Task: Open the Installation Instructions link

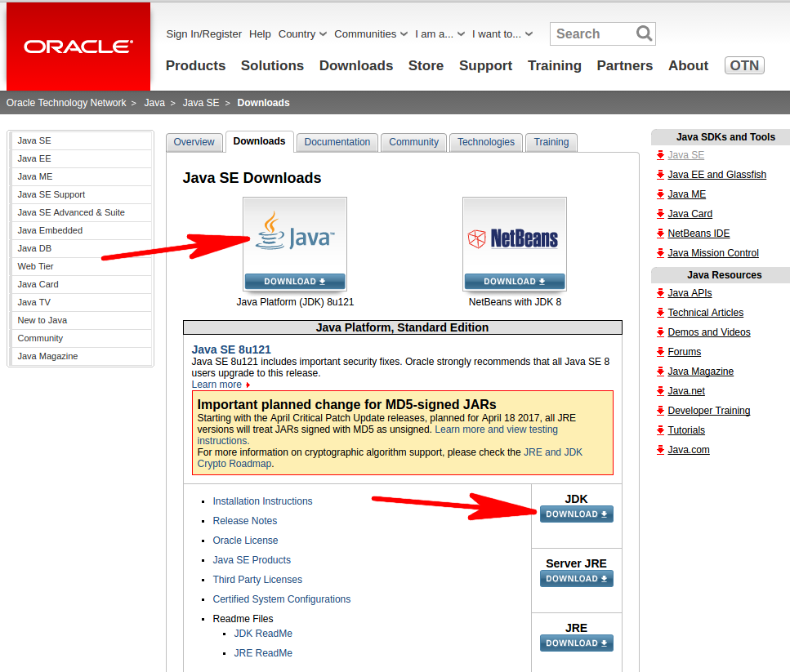Action: tap(262, 501)
